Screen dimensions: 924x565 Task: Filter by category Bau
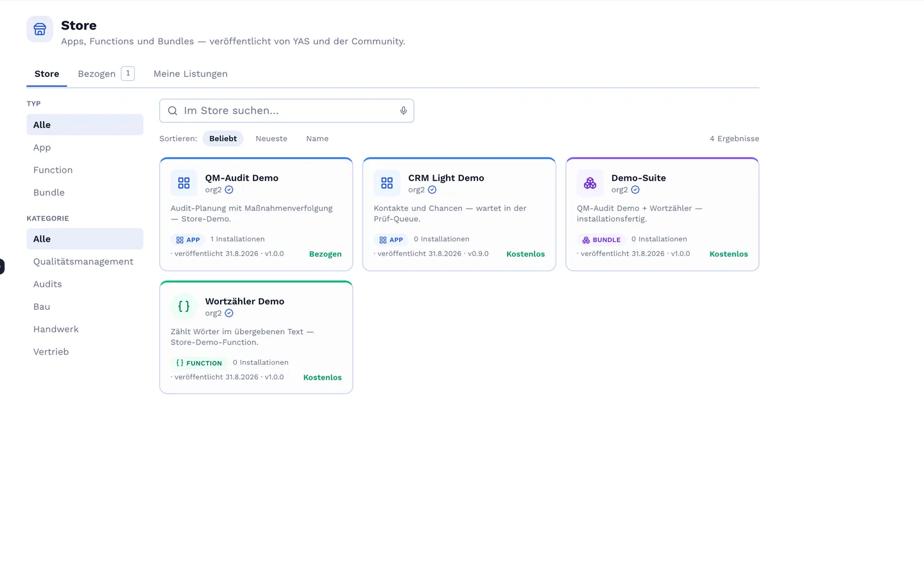point(85,307)
